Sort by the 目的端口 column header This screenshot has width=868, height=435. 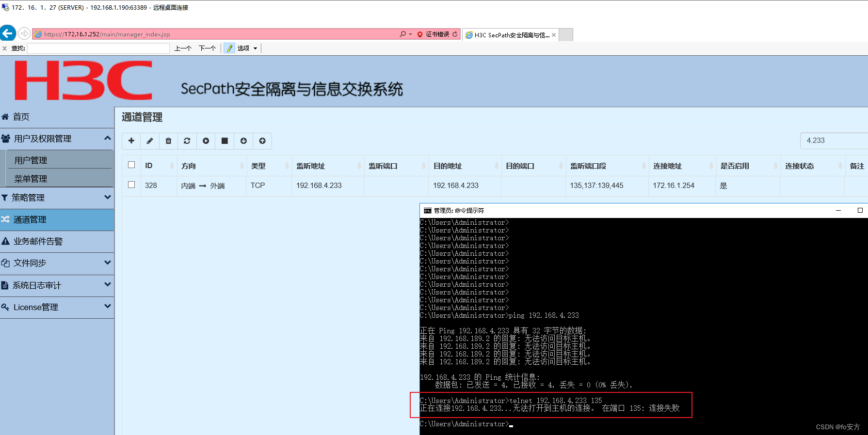click(x=533, y=166)
